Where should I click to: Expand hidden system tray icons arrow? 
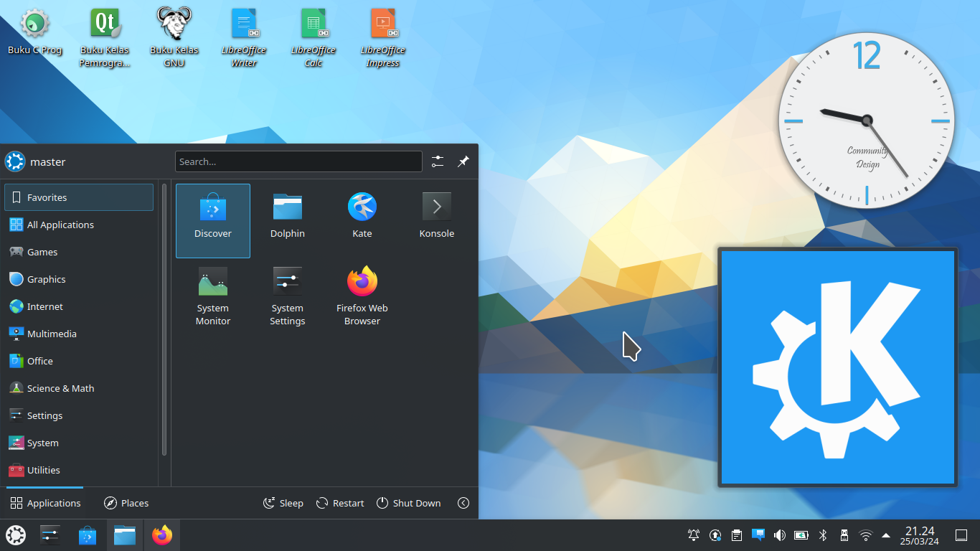coord(886,535)
